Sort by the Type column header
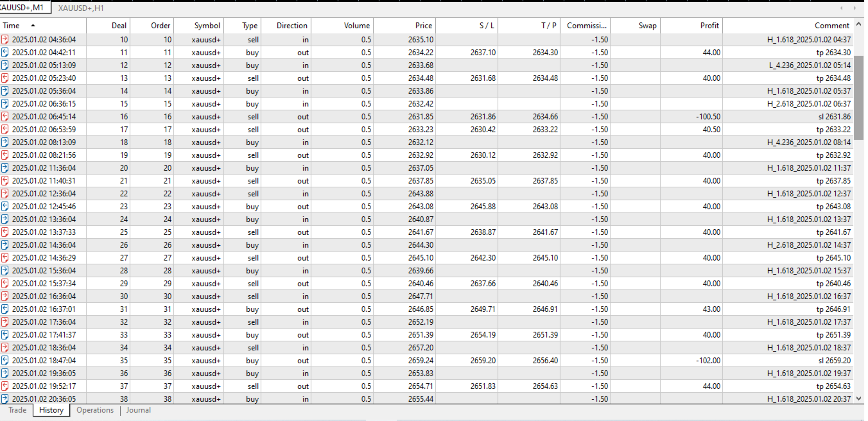This screenshot has height=421, width=868. pos(243,26)
